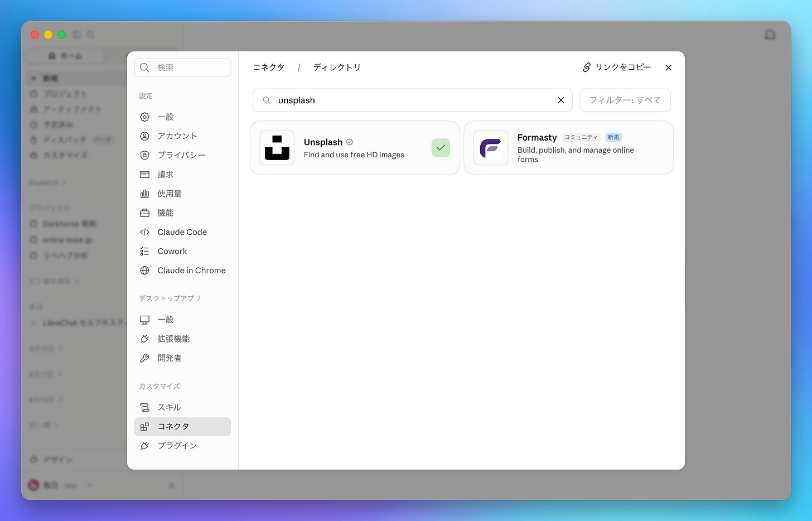The width and height of the screenshot is (812, 521).
Task: Clear the unsplash search text with the X
Action: [561, 100]
